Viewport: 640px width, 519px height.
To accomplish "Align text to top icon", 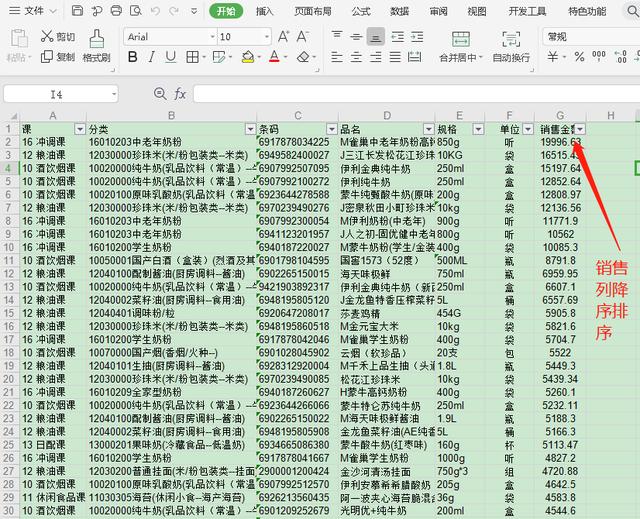I will (337, 37).
